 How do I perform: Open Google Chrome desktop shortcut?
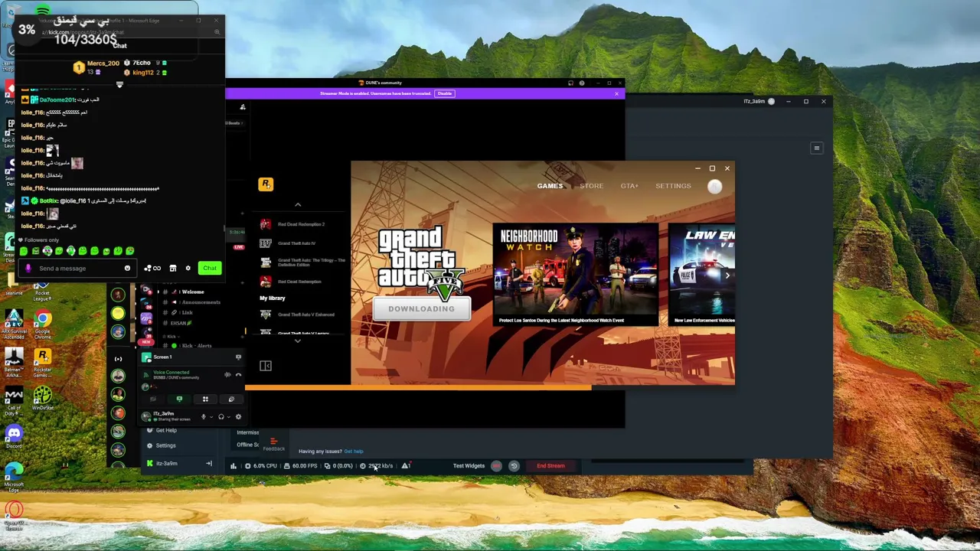click(42, 325)
